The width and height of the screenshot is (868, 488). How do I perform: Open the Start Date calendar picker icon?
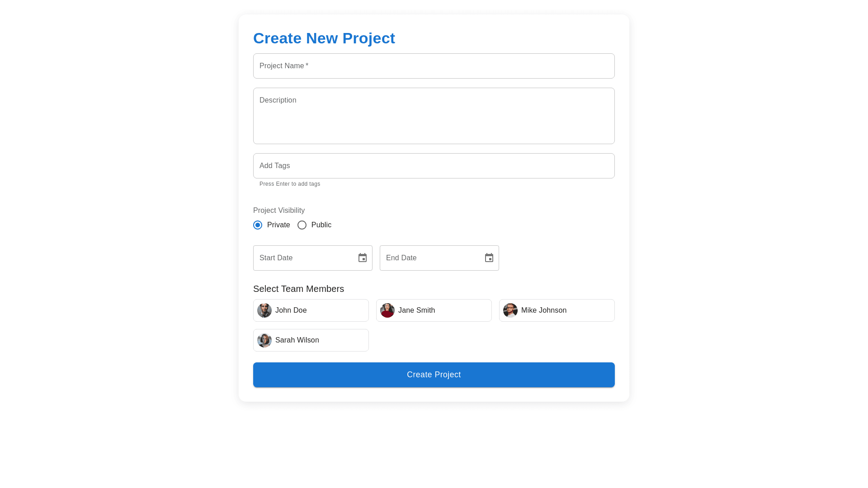click(x=363, y=258)
